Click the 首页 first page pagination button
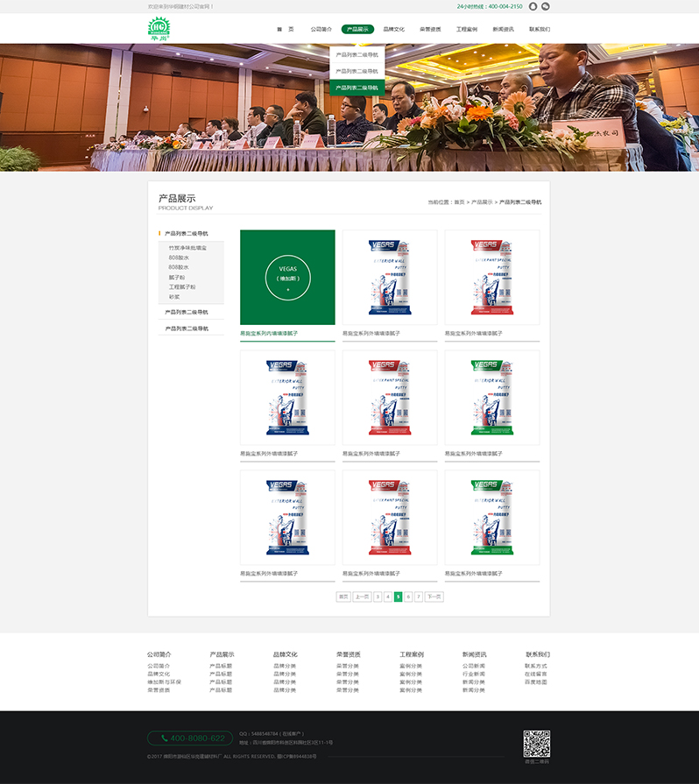Viewport: 699px width, 784px height. [x=343, y=597]
